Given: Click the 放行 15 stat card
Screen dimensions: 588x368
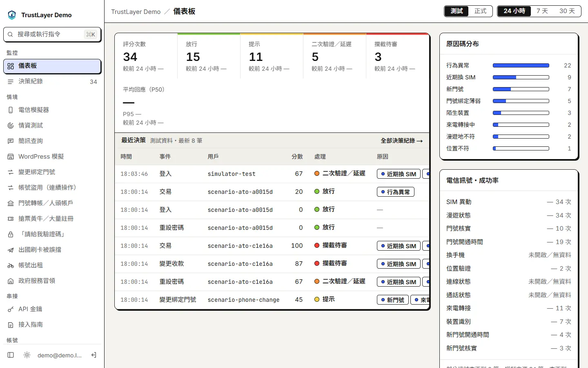Looking at the screenshot, I should click(x=209, y=56).
